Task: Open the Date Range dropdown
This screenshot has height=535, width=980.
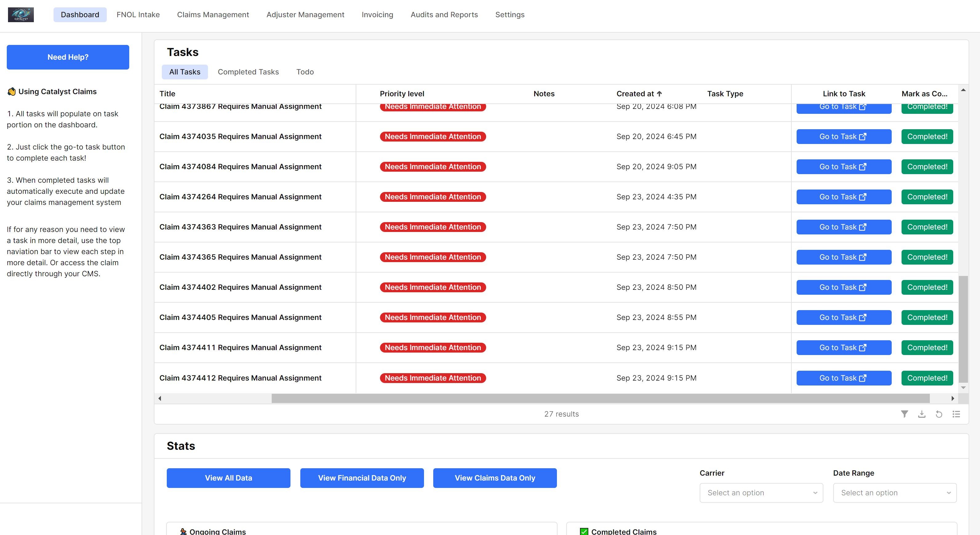Action: [x=895, y=493]
